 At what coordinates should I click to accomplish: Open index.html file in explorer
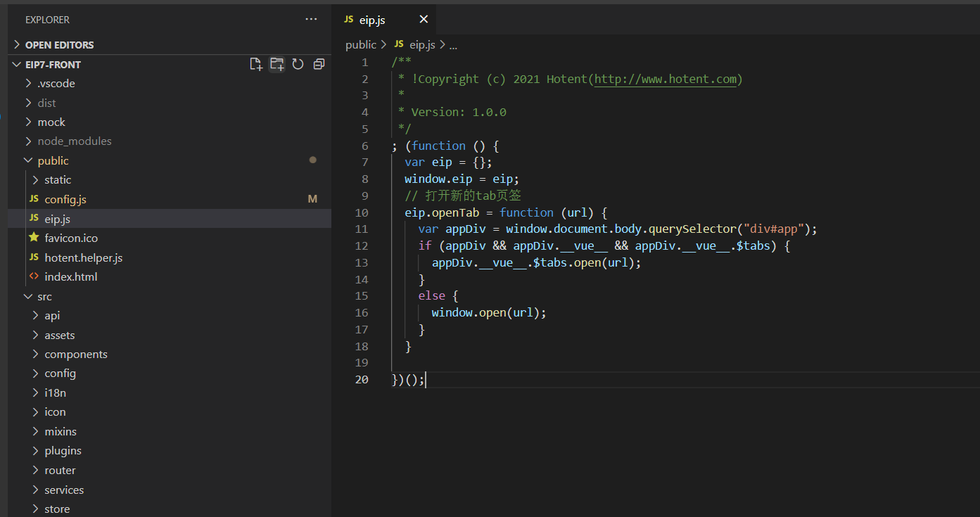pyautogui.click(x=70, y=276)
